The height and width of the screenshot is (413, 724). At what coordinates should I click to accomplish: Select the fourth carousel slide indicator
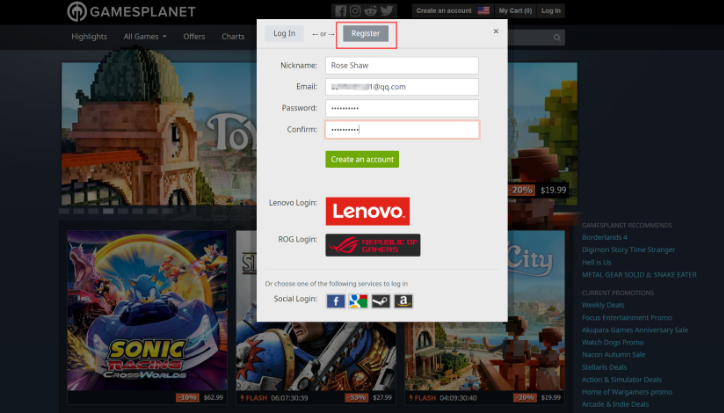108,211
